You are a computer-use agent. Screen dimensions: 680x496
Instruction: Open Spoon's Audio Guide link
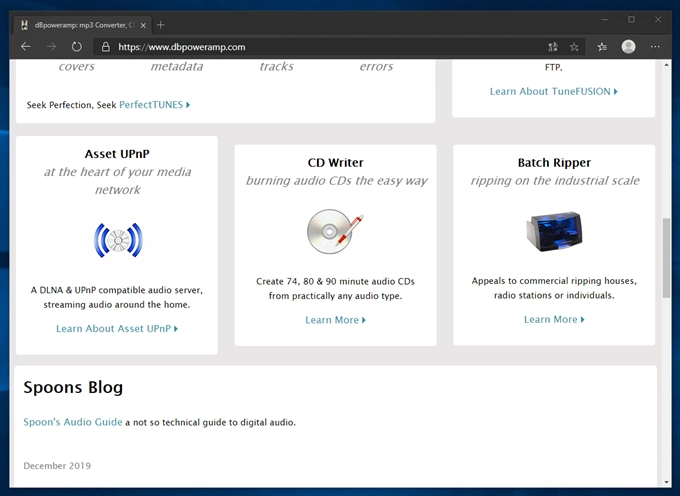73,422
